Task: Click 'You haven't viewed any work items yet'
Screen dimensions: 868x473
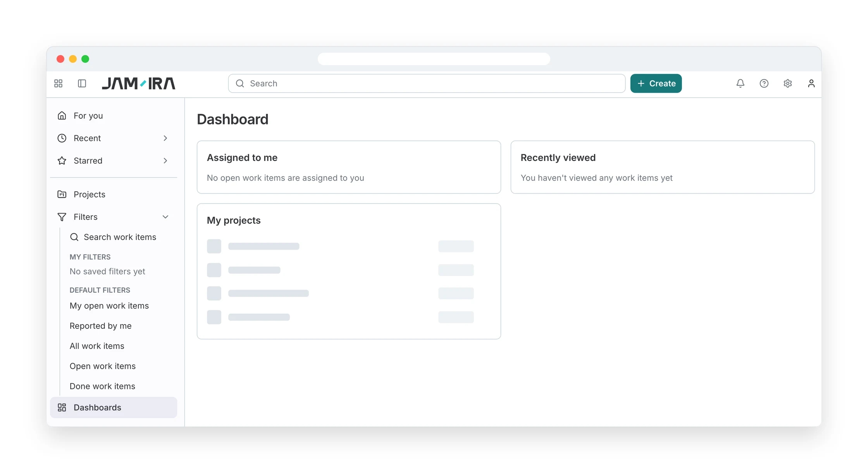Action: pos(596,178)
